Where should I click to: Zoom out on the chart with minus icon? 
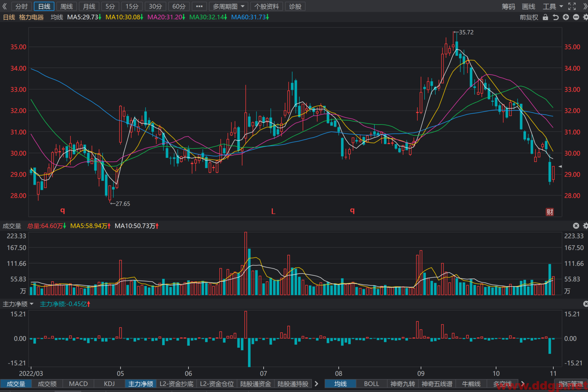[576, 17]
